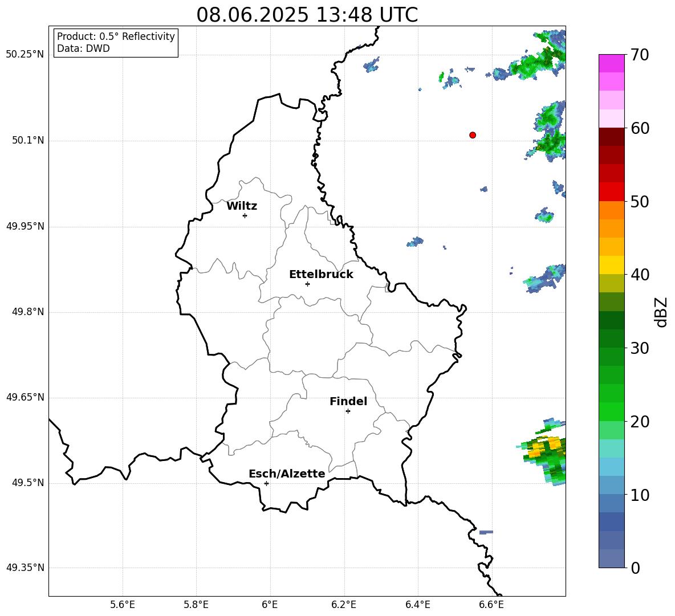The width and height of the screenshot is (675, 616).
Task: Click the 20 colorbar tick label
Action: 640,422
